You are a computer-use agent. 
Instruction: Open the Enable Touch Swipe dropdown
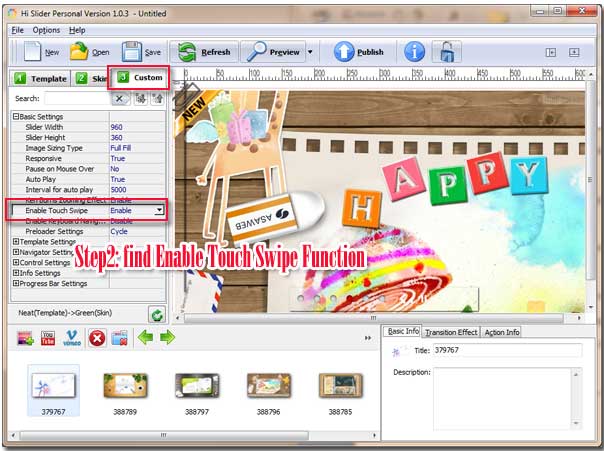tap(160, 210)
